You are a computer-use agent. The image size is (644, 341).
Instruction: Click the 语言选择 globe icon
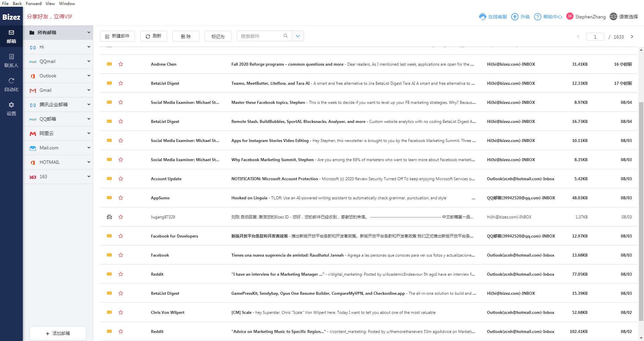tap(613, 16)
